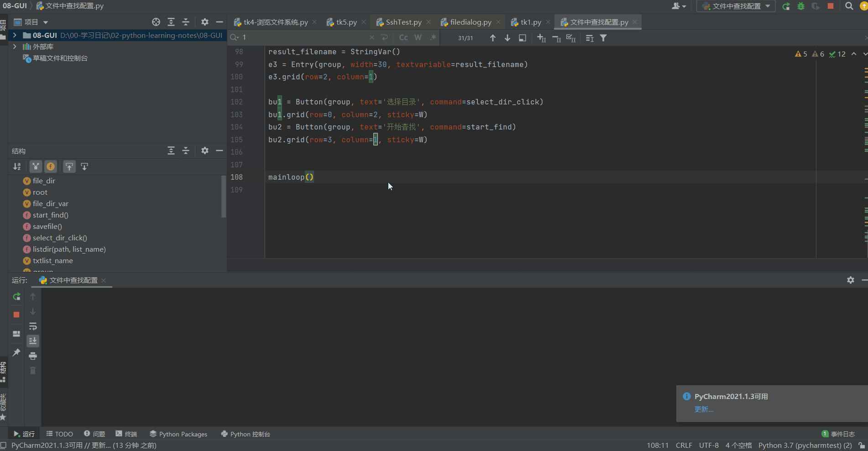Print the run console output
The width and height of the screenshot is (868, 451).
[x=33, y=356]
